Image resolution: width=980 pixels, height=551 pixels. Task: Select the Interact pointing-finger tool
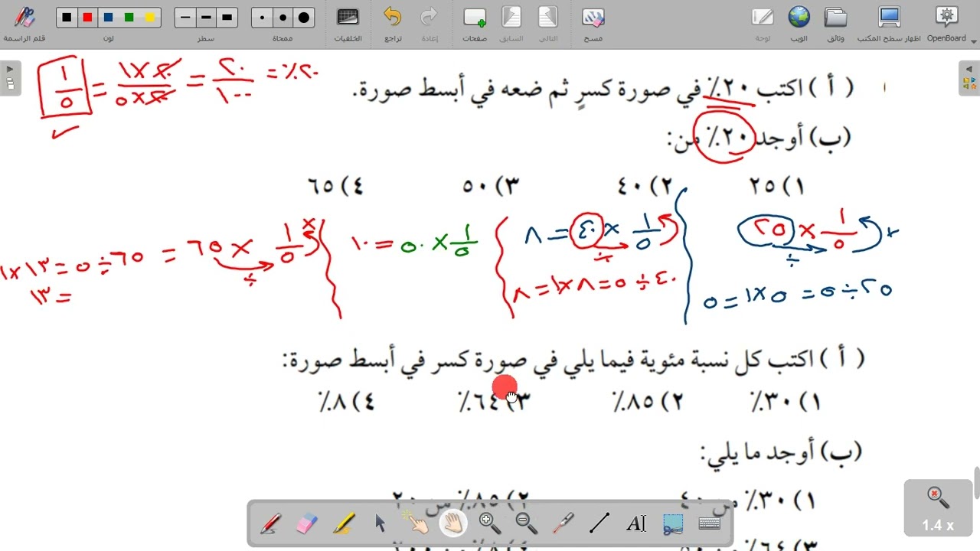tap(416, 523)
